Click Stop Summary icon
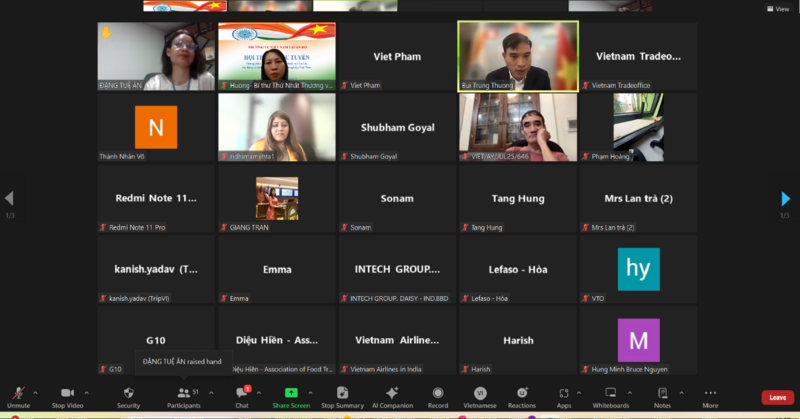Image resolution: width=800 pixels, height=419 pixels. point(342,393)
